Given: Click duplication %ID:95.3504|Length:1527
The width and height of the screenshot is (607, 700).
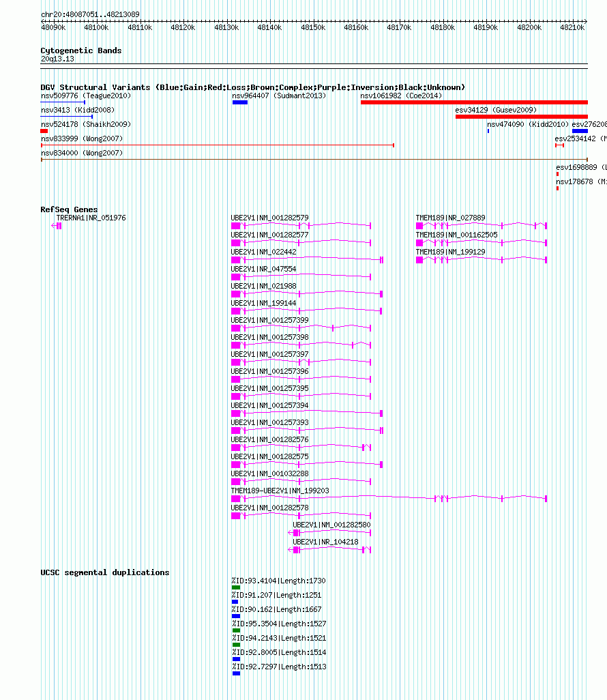Looking at the screenshot, I should click(279, 624).
